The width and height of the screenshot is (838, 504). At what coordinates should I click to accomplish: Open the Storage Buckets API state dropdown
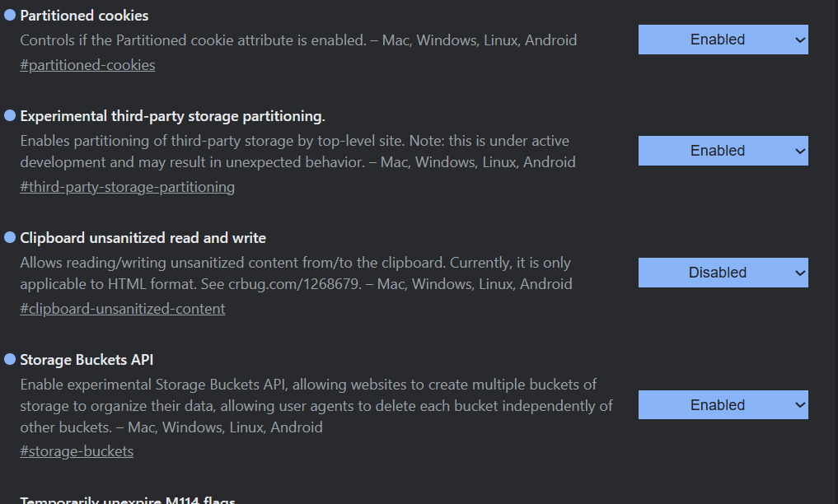tap(723, 405)
